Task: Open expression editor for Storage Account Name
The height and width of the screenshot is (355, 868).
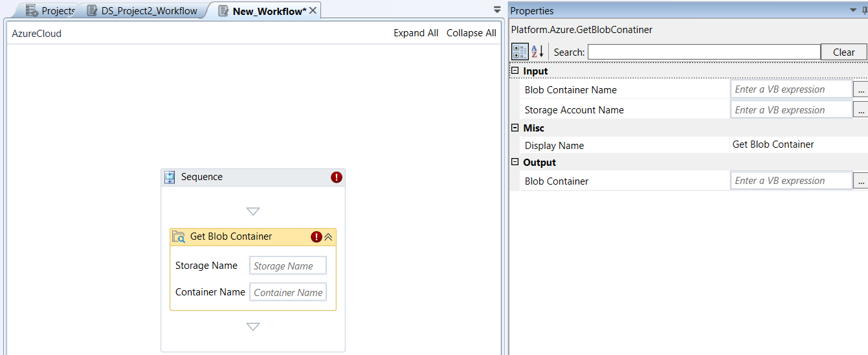Action: (x=861, y=110)
